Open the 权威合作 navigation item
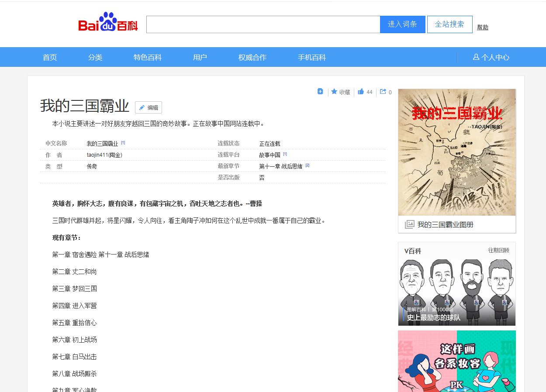The height and width of the screenshot is (392, 546). coord(252,57)
